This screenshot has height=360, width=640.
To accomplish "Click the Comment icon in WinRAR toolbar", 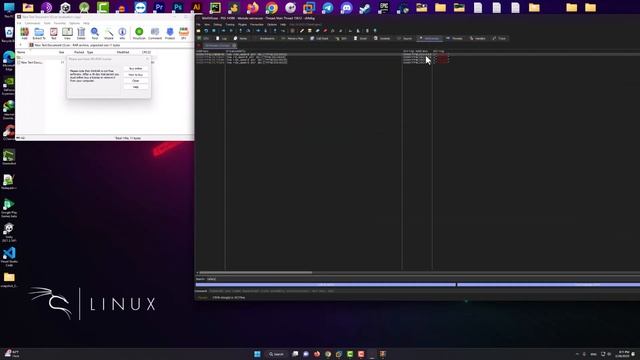I will [x=155, y=33].
